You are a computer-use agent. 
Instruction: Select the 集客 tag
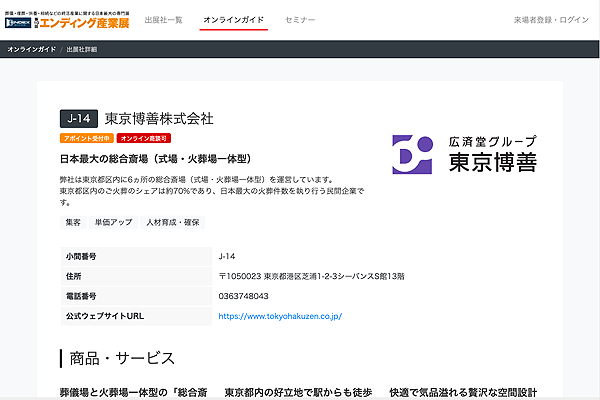tap(73, 222)
